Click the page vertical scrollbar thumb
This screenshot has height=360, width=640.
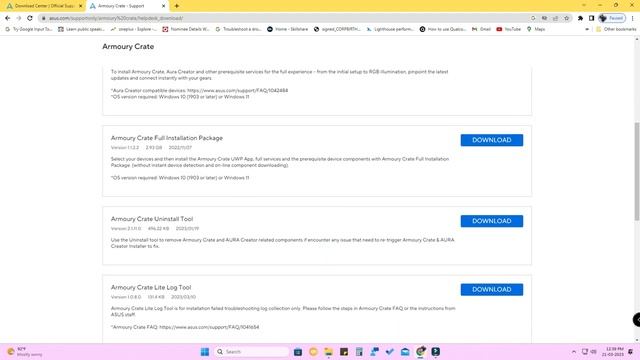pos(637,171)
